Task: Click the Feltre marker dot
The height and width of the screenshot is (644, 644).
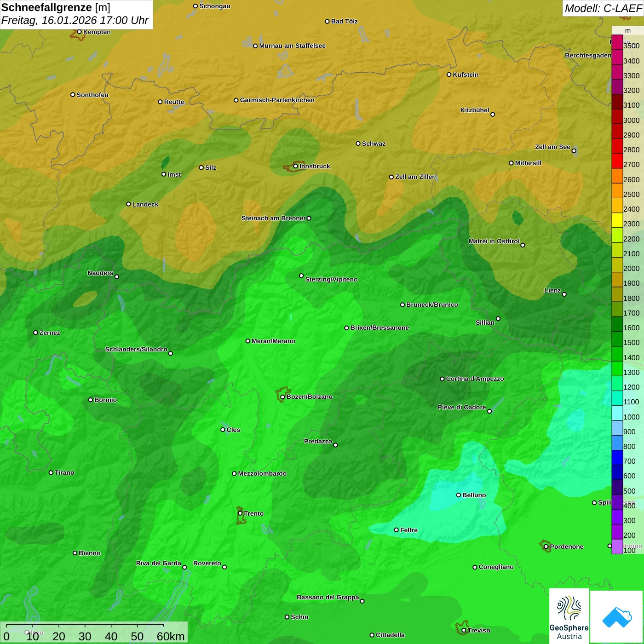Action: tap(396, 530)
